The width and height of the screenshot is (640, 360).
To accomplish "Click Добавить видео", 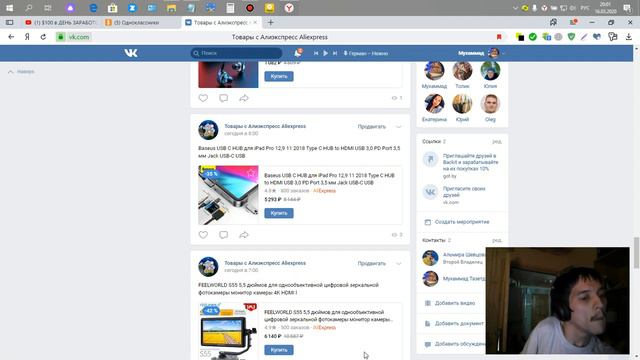I will tap(454, 303).
